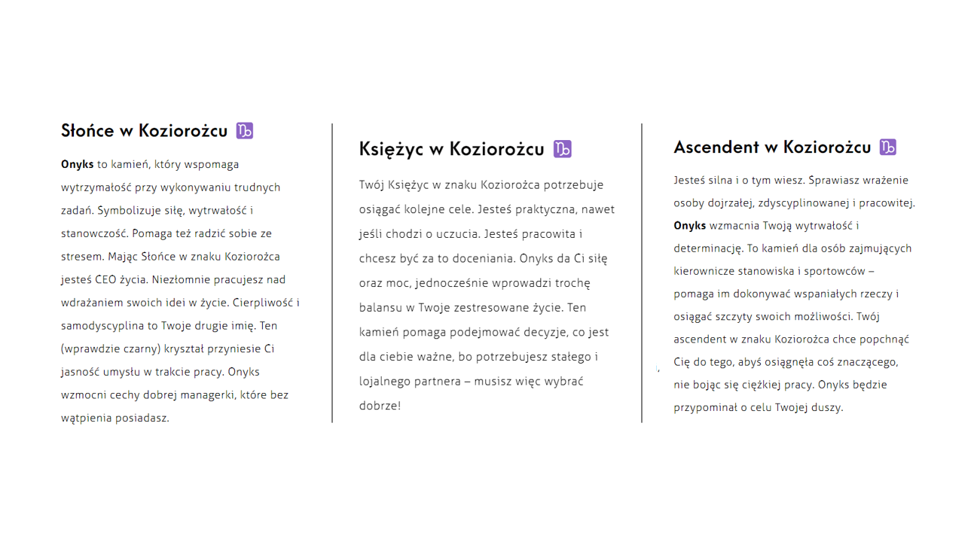Click bold "Onyks" starting the Słońce paragraph

click(78, 164)
